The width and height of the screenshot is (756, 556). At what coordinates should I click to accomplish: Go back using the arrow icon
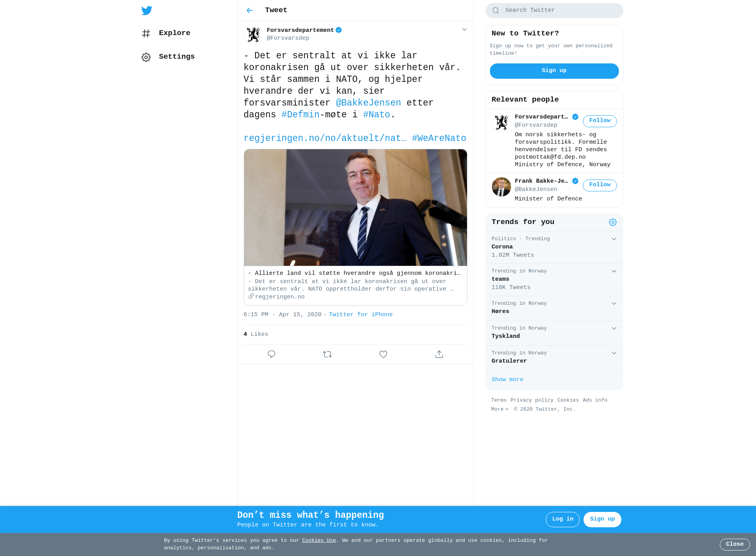(x=250, y=11)
